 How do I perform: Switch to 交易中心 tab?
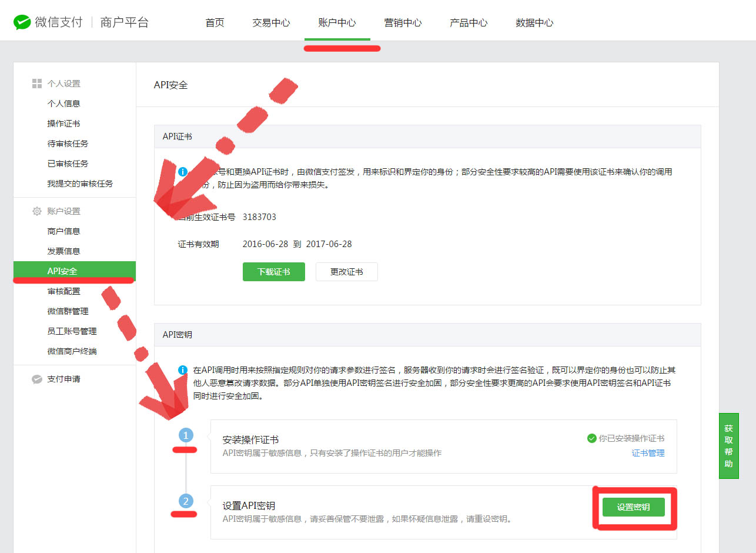[271, 23]
